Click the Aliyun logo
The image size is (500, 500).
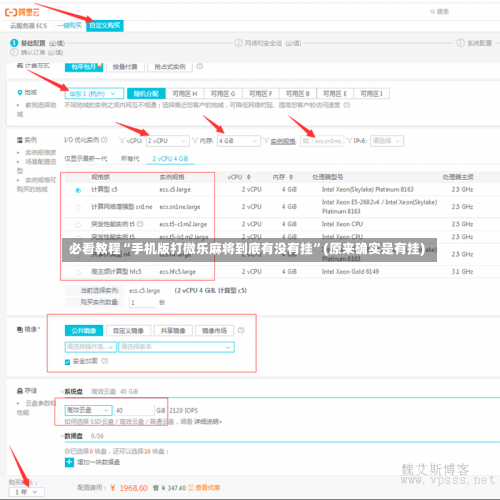point(22,12)
